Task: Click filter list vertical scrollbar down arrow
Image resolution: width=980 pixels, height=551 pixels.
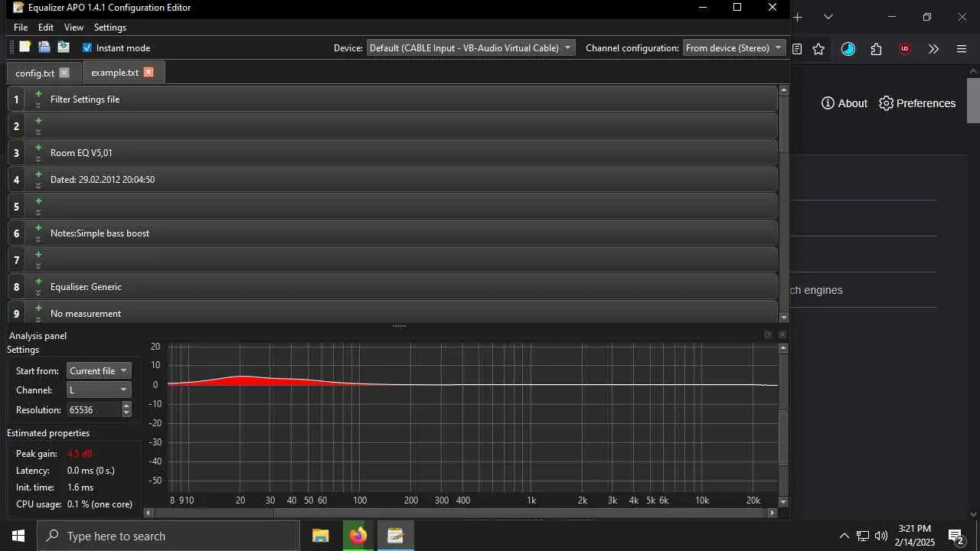Action: [783, 318]
